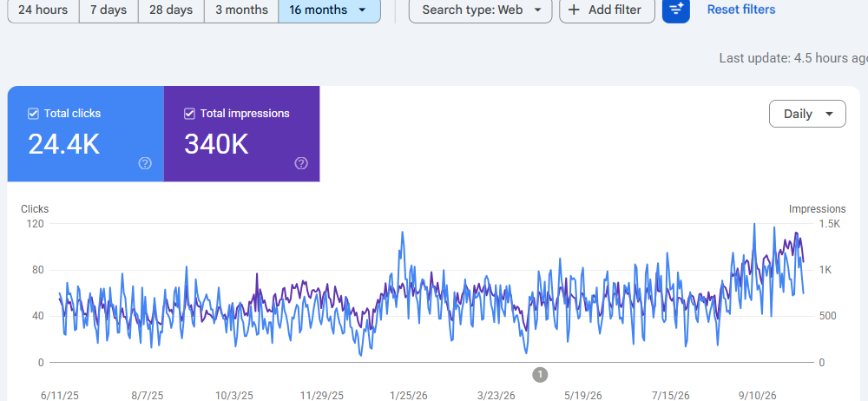Click the 6/11/25 date axis label
The image size is (868, 401).
pos(60,396)
